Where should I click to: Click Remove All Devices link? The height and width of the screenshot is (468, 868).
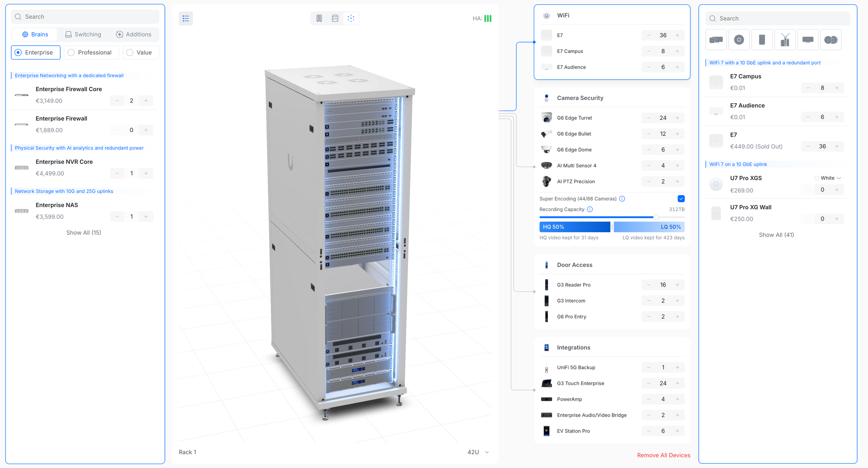pyautogui.click(x=664, y=455)
